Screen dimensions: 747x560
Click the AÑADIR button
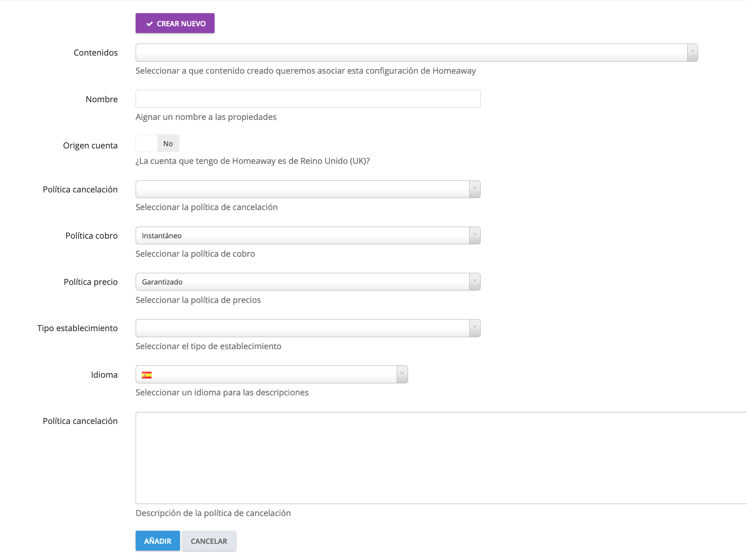coord(157,541)
